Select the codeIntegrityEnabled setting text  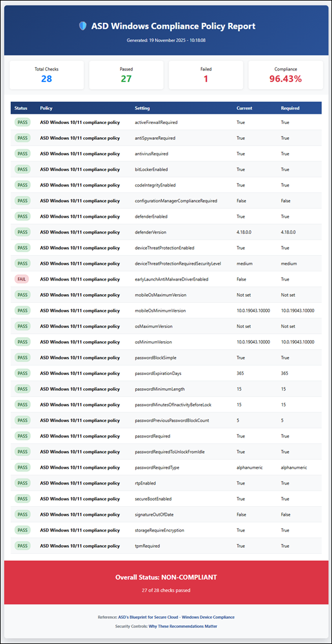tap(155, 185)
